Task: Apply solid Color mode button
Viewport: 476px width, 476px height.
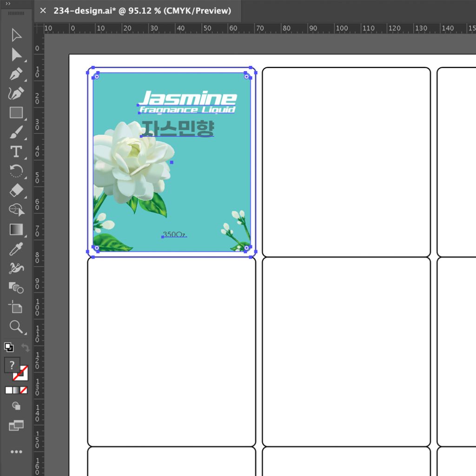Action: (x=9, y=390)
